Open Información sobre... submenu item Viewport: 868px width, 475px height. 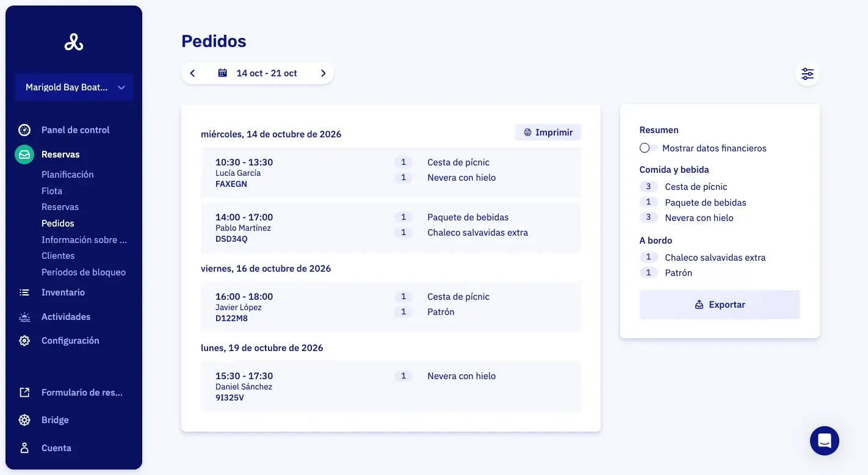[84, 240]
